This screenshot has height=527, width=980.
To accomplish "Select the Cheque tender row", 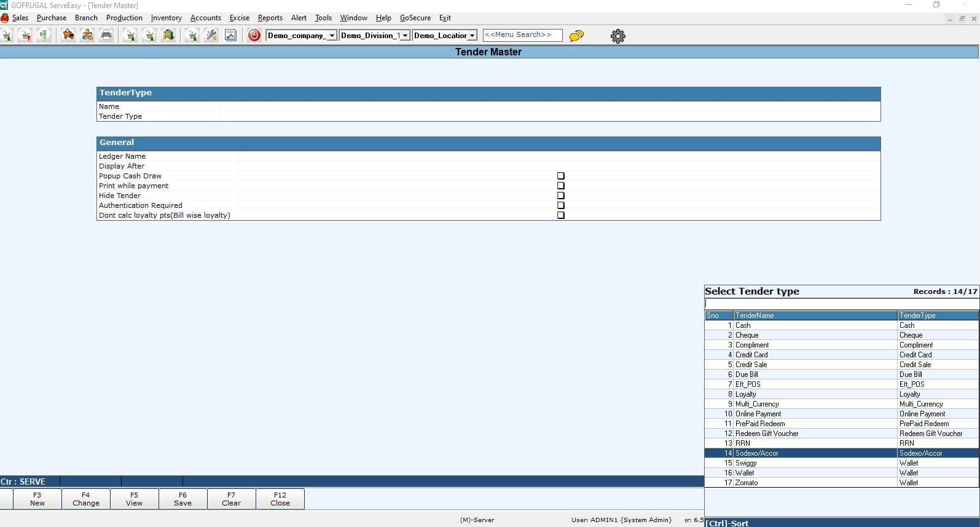I will point(842,335).
